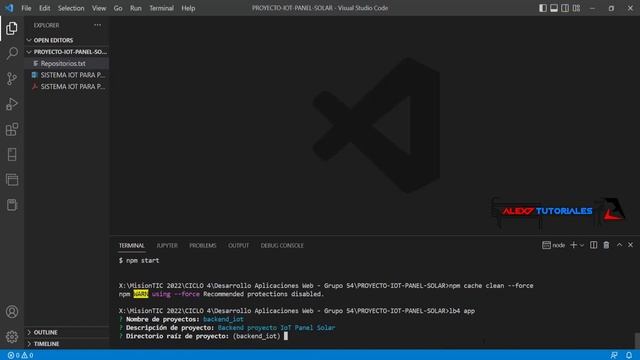This screenshot has height=360, width=640.
Task: Kill terminal with trash icon
Action: click(606, 245)
